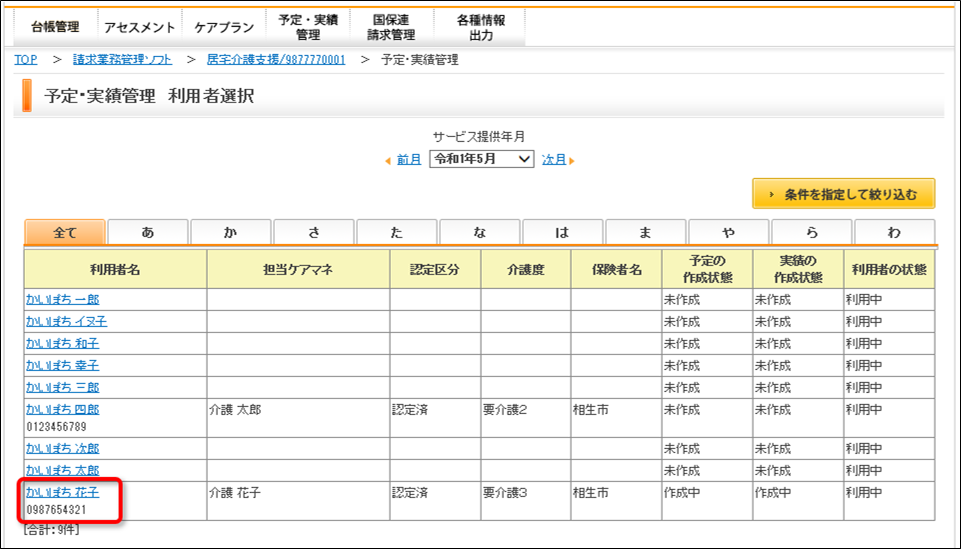Screen dimensions: 961x549
Task: Select the や kana tab
Action: click(729, 232)
